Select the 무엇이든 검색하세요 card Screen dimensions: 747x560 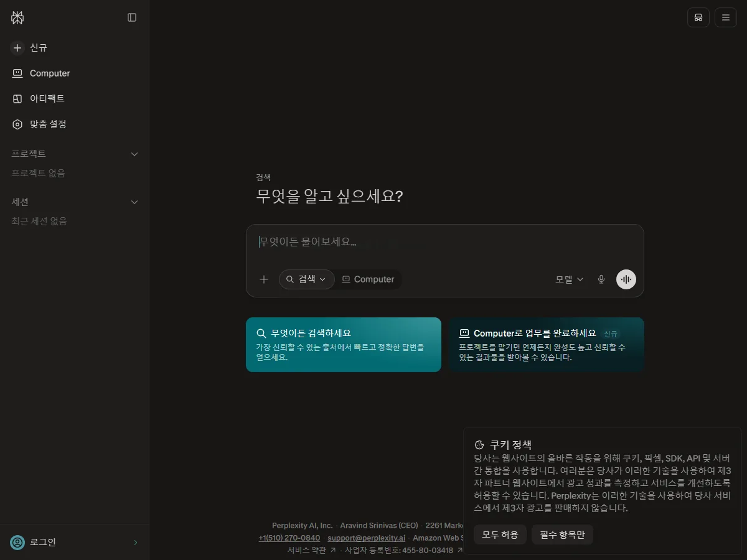tap(344, 345)
